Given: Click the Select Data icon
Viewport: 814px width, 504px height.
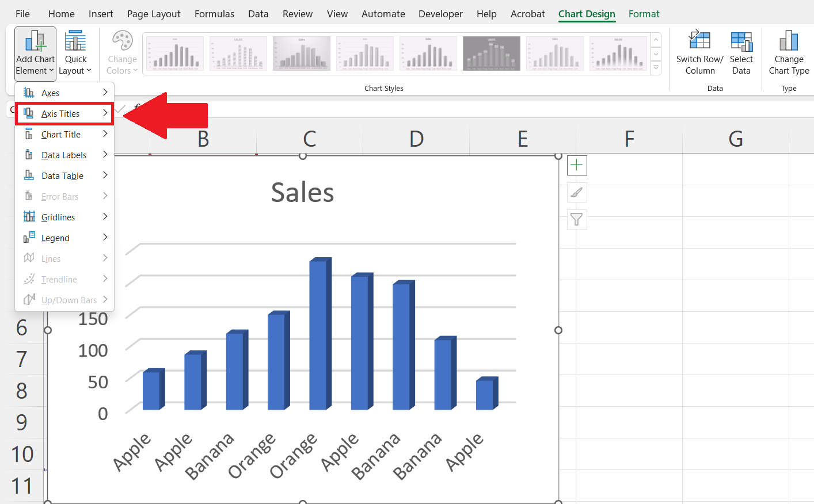Looking at the screenshot, I should coord(741,41).
